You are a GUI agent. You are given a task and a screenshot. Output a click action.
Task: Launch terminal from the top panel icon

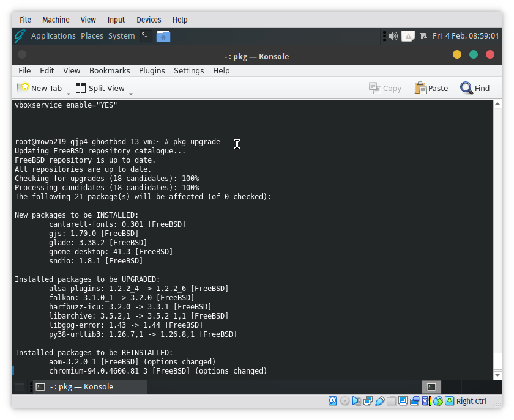pyautogui.click(x=145, y=36)
